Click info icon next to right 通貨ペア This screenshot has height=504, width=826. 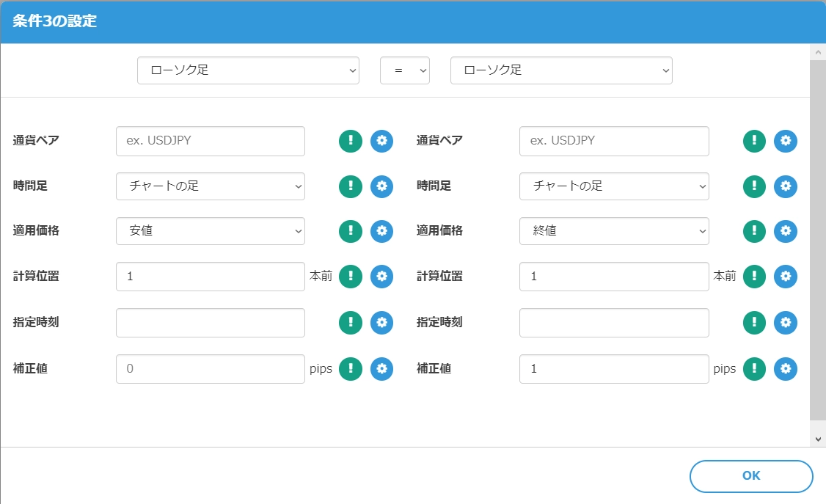[x=753, y=141]
